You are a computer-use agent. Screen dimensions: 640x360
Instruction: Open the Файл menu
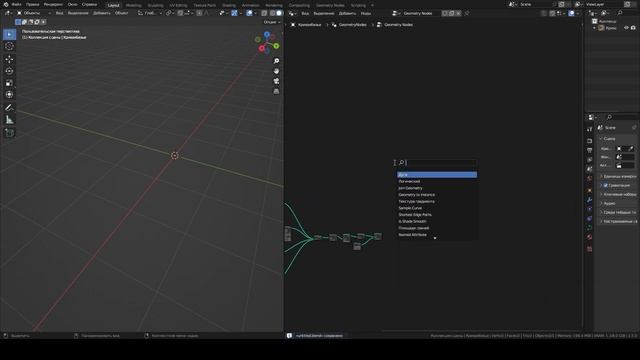[x=16, y=4]
